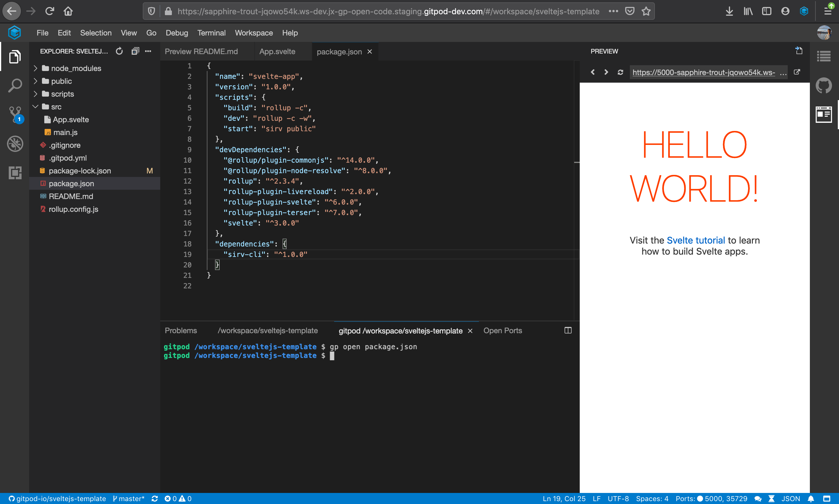Open the Debug view in the activity bar

(15, 144)
